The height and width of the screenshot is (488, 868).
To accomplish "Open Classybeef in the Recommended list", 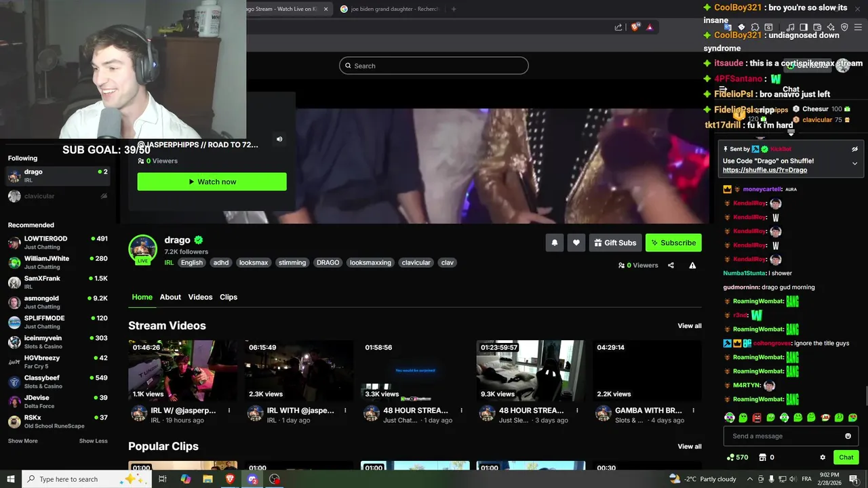I will (58, 382).
